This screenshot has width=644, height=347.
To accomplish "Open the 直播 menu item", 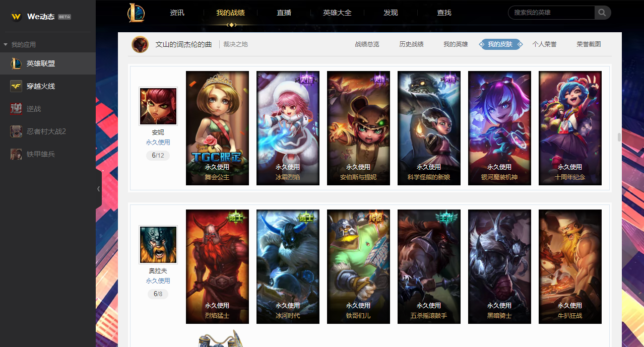I will [x=284, y=13].
